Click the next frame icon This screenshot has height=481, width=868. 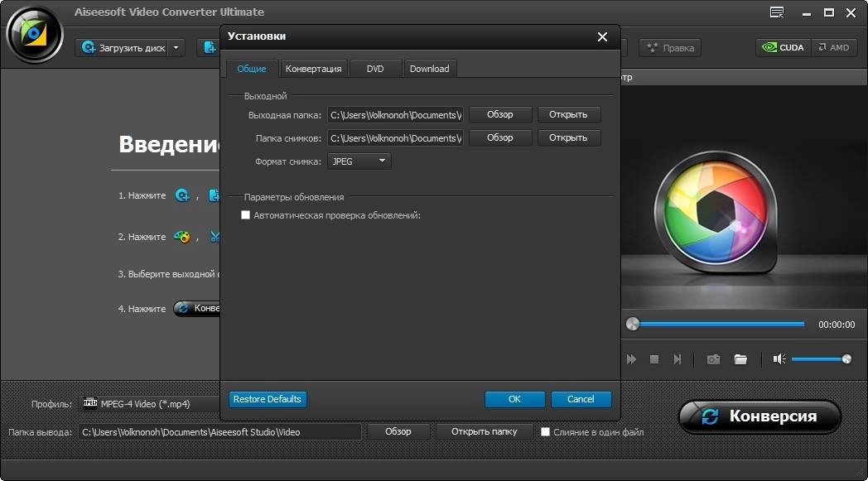[x=677, y=359]
